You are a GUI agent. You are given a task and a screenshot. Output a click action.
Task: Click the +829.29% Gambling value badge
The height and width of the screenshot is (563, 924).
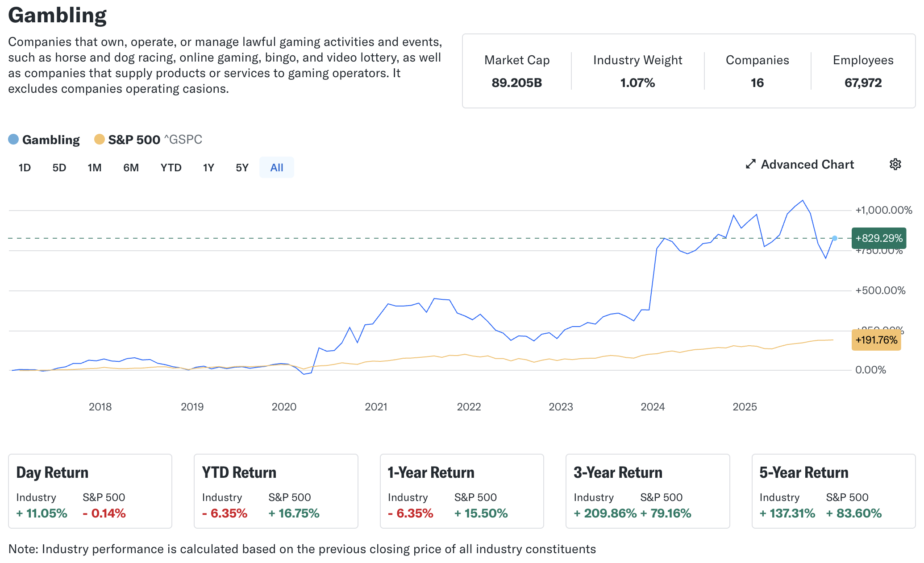click(x=878, y=238)
